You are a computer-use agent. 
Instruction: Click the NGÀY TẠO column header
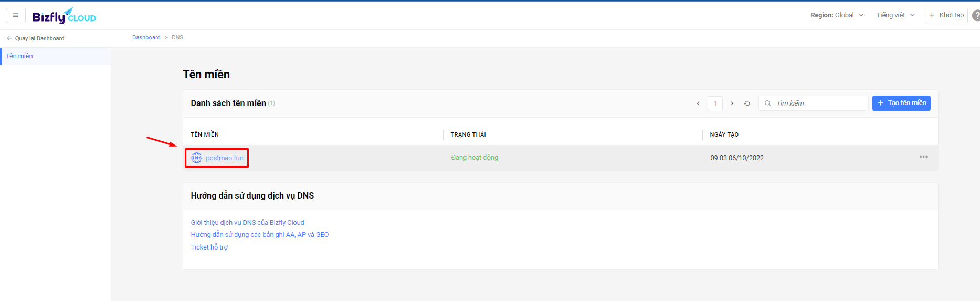pos(724,134)
